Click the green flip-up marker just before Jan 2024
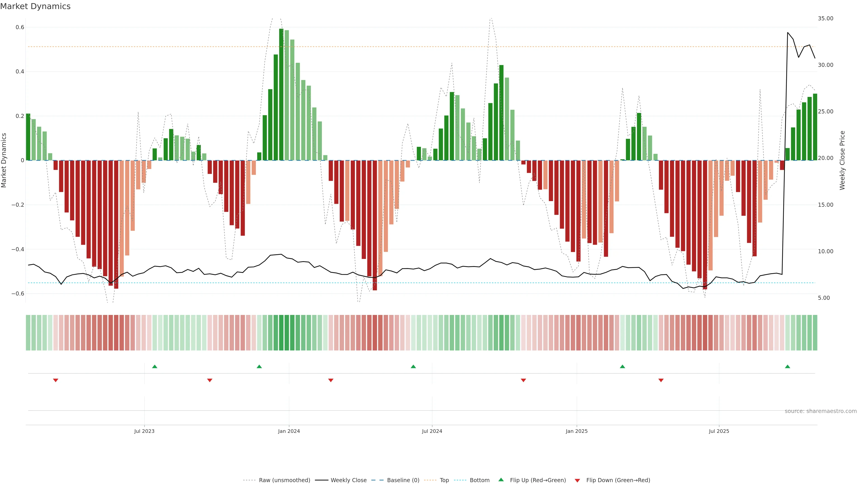Screen dimensions: 868x488 (259, 366)
